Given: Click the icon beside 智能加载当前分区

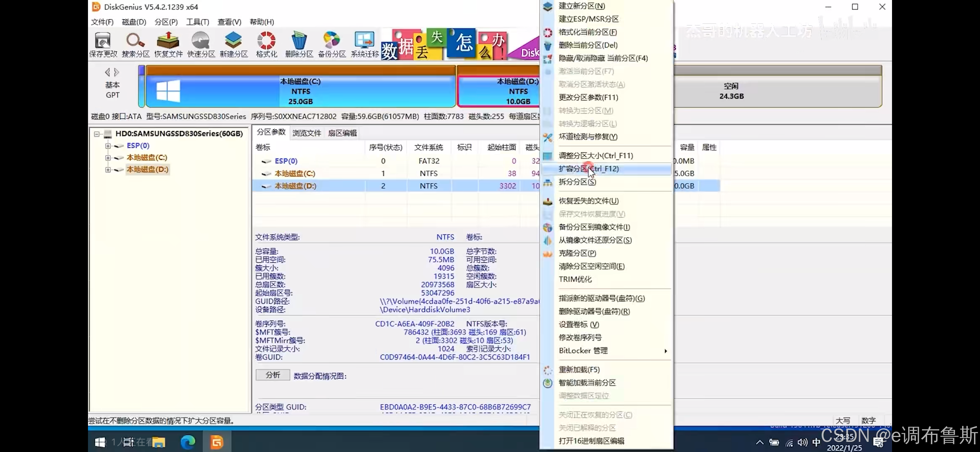Looking at the screenshot, I should pyautogui.click(x=547, y=383).
